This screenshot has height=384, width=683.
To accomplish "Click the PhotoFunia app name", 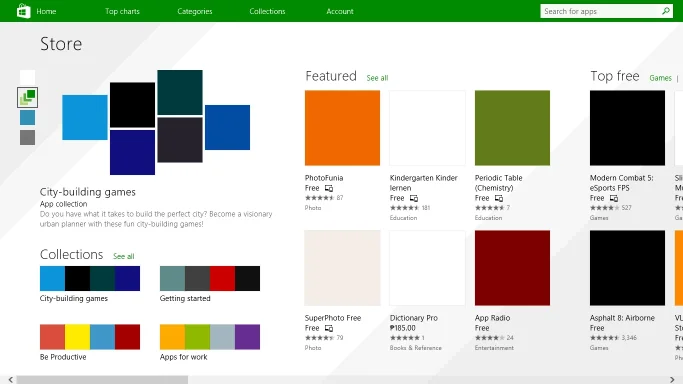I will point(324,178).
